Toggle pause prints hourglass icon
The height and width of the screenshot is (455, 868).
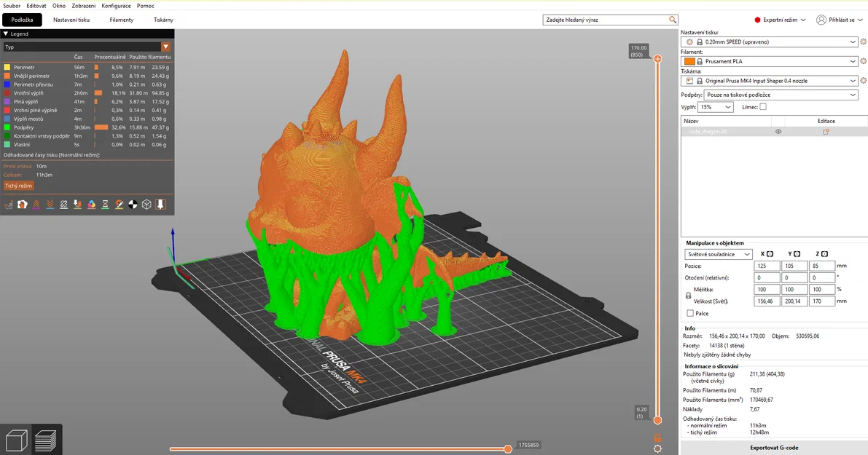105,205
